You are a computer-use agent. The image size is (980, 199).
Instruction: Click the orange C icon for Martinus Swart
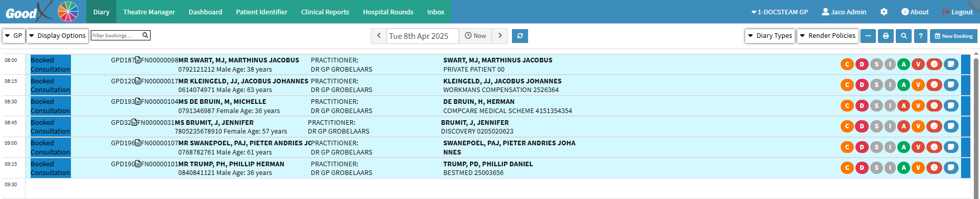point(847,64)
